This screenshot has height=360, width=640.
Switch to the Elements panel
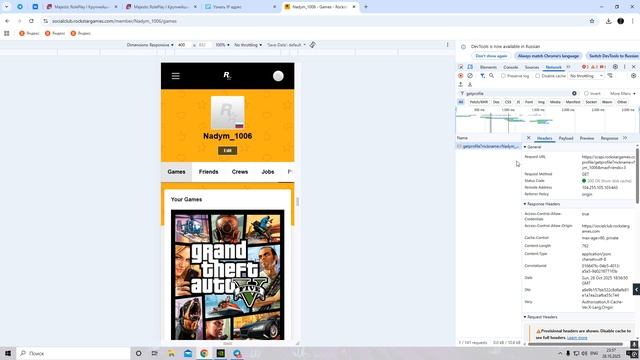pyautogui.click(x=488, y=67)
